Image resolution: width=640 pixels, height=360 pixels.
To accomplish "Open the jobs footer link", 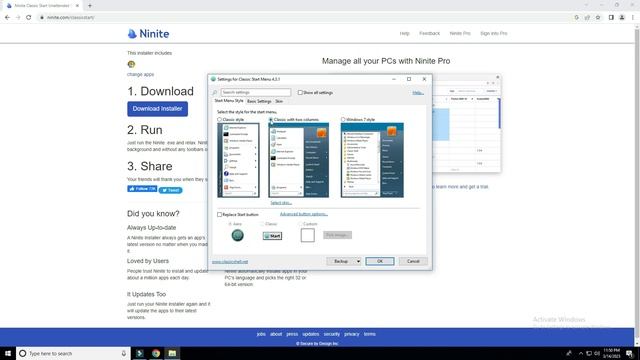I will [x=261, y=334].
